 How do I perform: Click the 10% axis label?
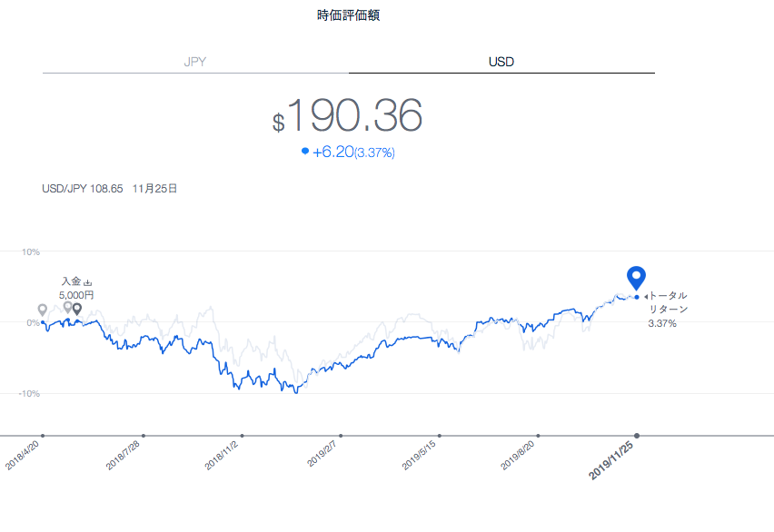31,251
